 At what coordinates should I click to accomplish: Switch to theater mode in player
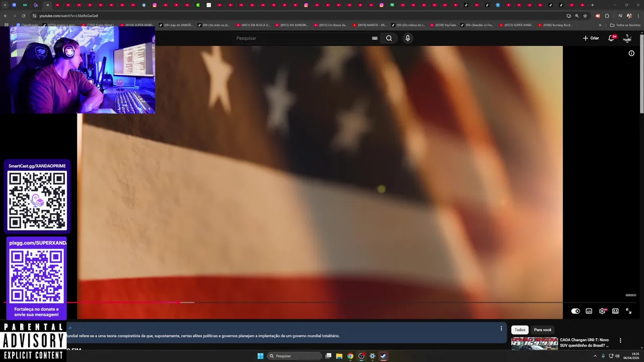point(615,311)
